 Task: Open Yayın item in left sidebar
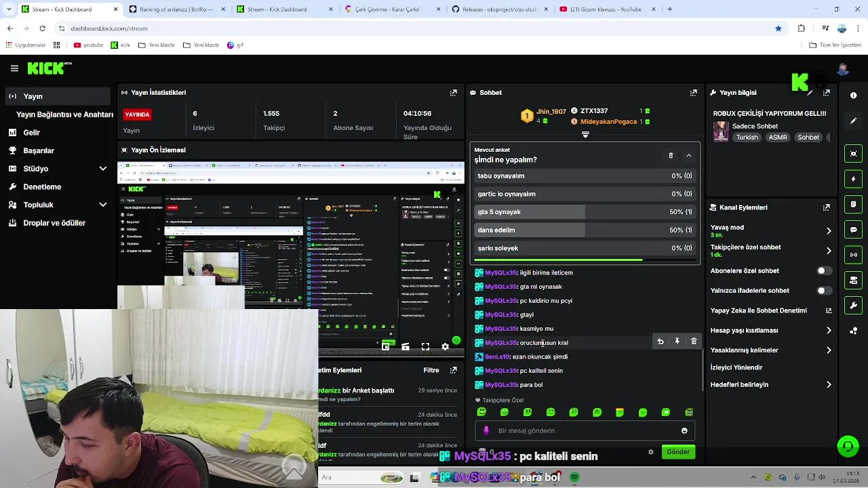58,96
